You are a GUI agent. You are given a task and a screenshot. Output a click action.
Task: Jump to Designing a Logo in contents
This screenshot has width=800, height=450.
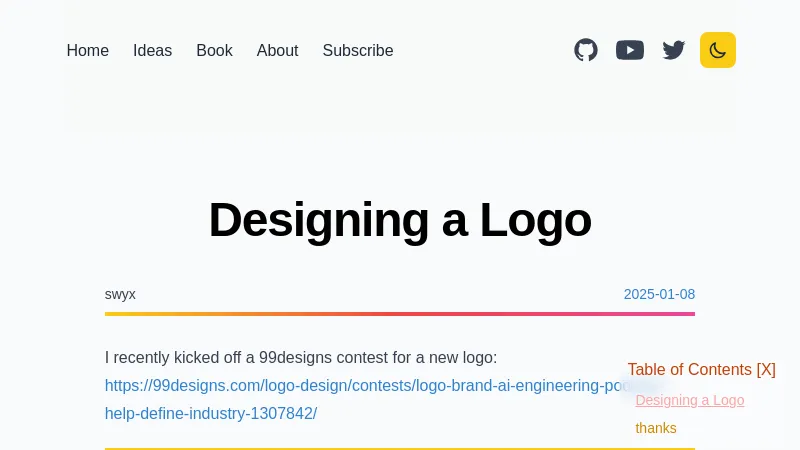tap(690, 400)
